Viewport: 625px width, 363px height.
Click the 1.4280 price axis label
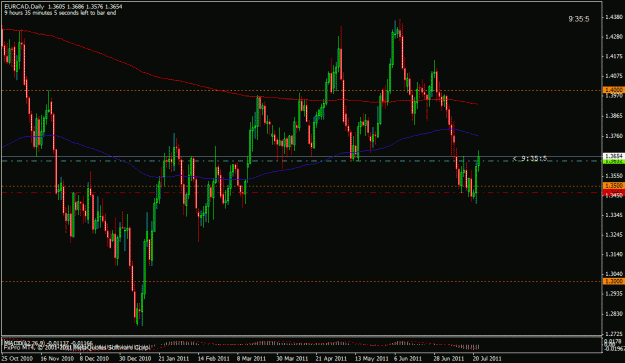[x=614, y=37]
